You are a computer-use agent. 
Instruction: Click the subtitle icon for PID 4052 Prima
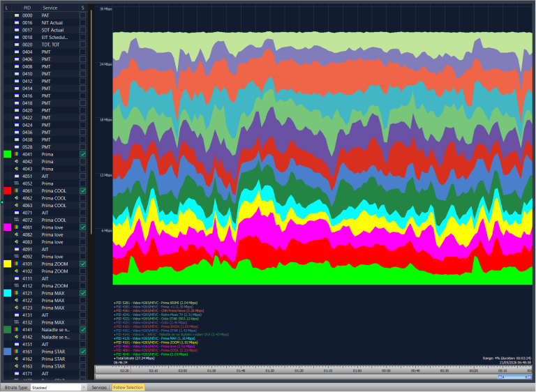(17, 183)
